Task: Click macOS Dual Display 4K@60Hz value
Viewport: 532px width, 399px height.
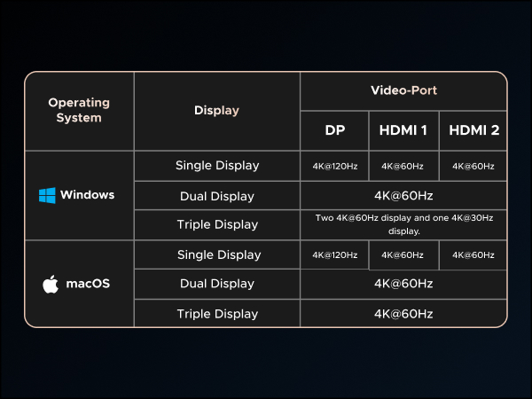Action: [403, 284]
